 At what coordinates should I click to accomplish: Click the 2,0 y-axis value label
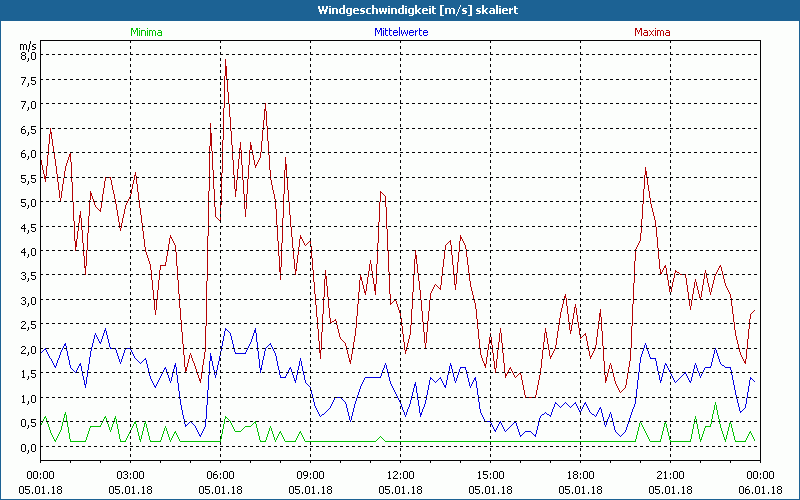28,350
